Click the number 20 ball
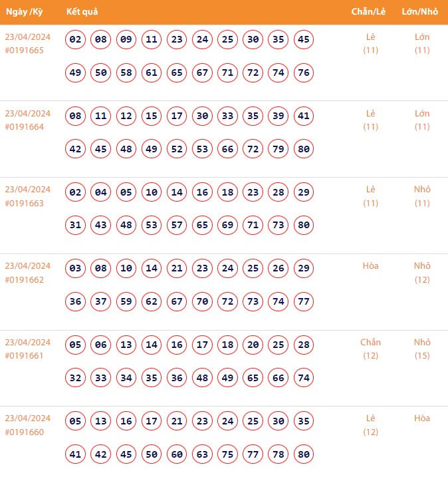 253,345
